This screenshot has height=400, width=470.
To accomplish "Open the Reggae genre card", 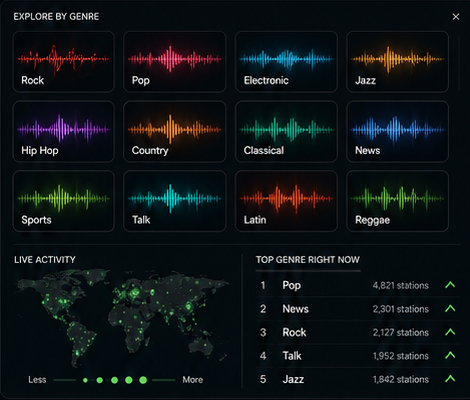I will [397, 201].
